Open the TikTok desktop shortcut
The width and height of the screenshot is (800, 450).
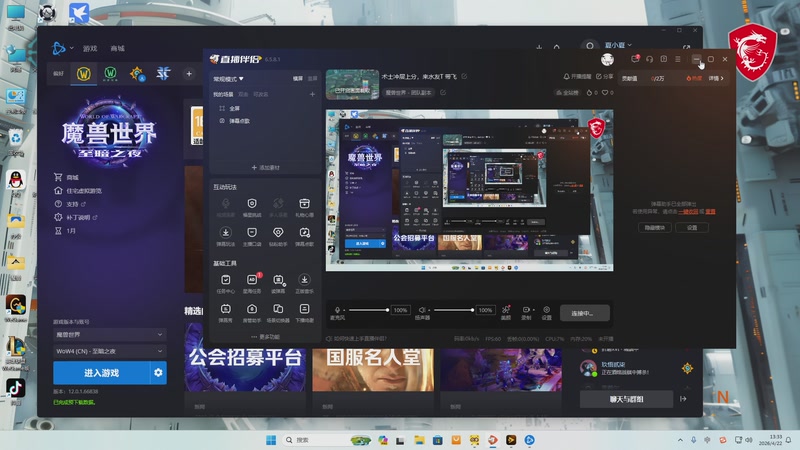(16, 390)
